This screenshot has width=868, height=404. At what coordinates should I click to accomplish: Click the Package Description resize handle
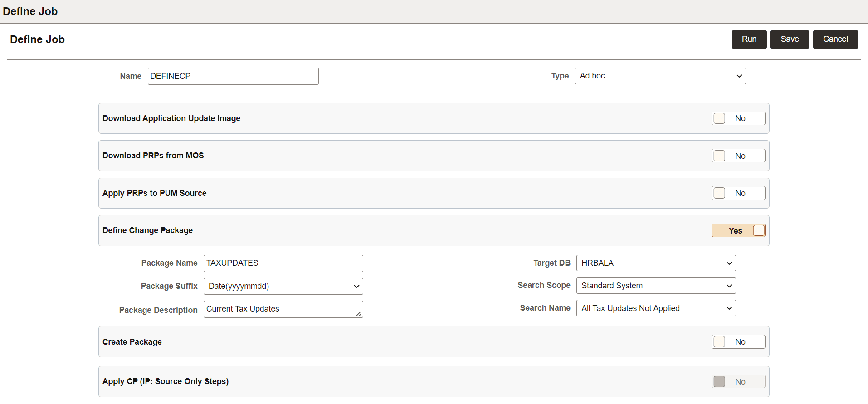[359, 314]
